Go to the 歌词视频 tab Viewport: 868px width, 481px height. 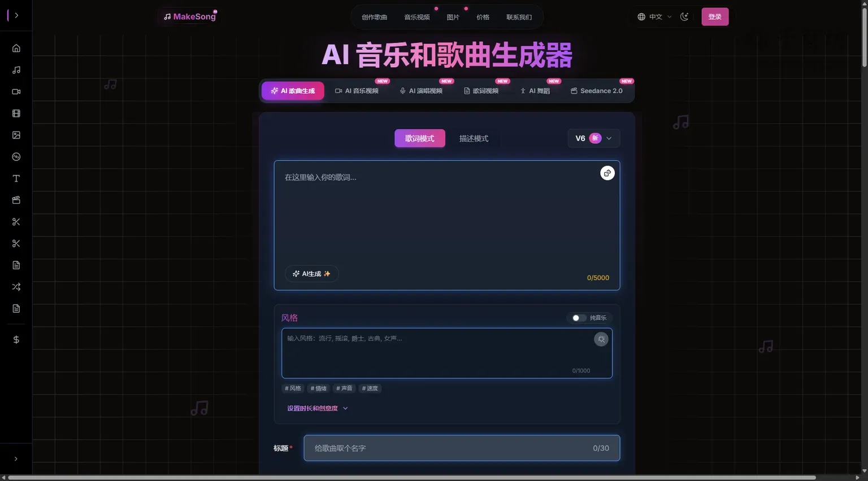tap(481, 91)
